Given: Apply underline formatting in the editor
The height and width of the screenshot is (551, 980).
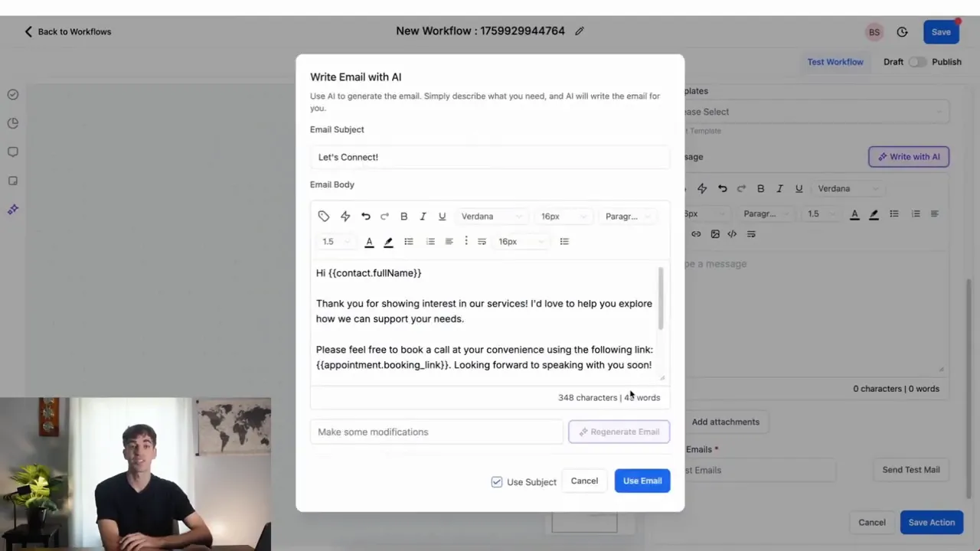Looking at the screenshot, I should point(442,216).
